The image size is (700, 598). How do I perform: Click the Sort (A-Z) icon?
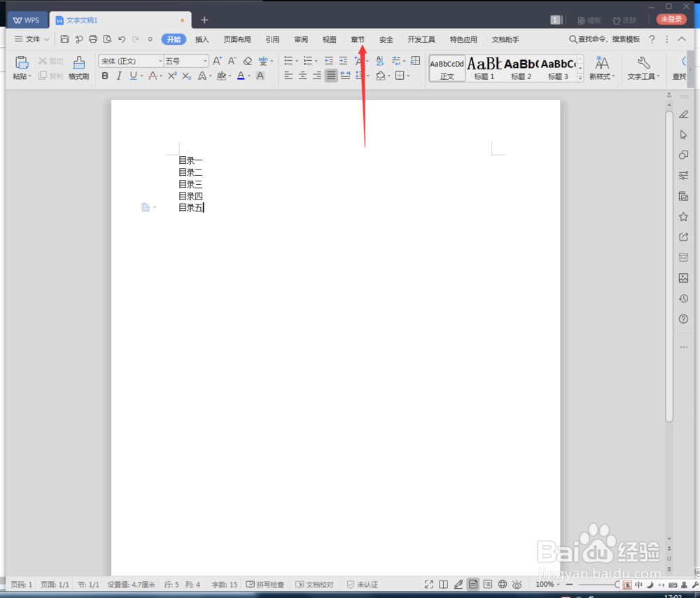pos(380,61)
